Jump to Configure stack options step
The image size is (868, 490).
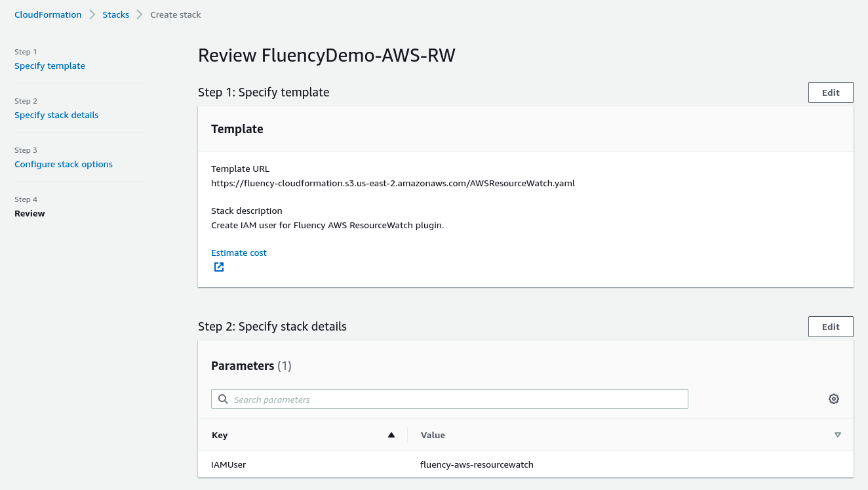[x=64, y=164]
